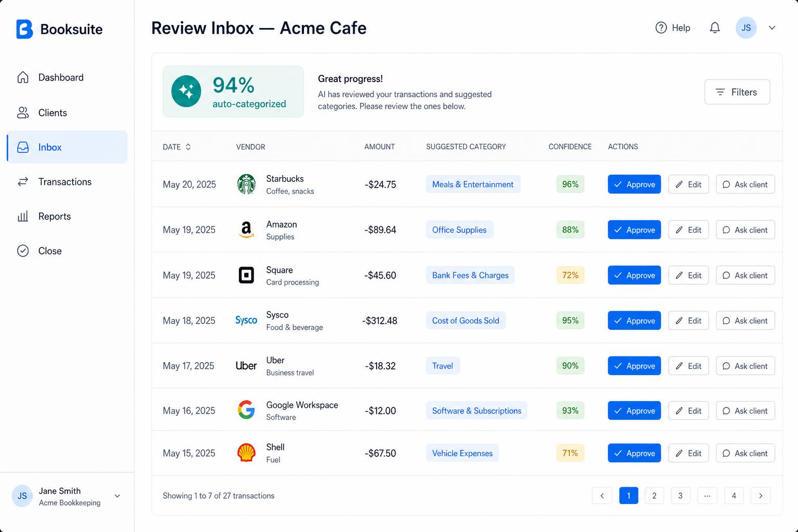798x532 pixels.
Task: Click the Uber vendor logo
Action: 246,366
